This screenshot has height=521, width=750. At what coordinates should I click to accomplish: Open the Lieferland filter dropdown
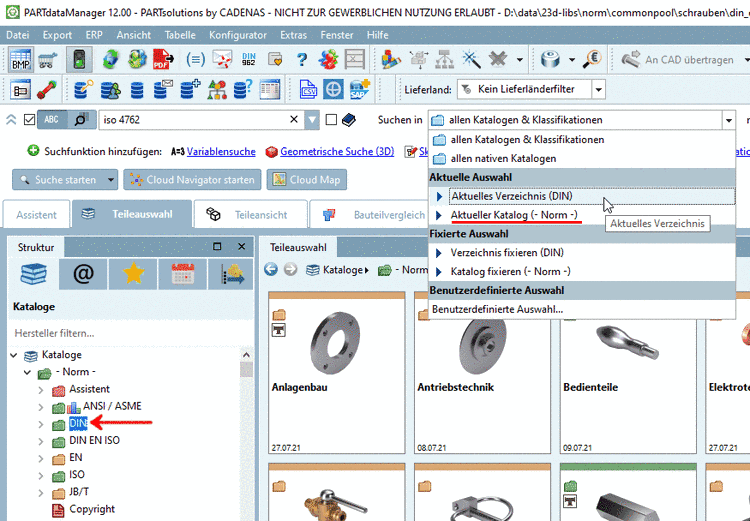[x=598, y=89]
